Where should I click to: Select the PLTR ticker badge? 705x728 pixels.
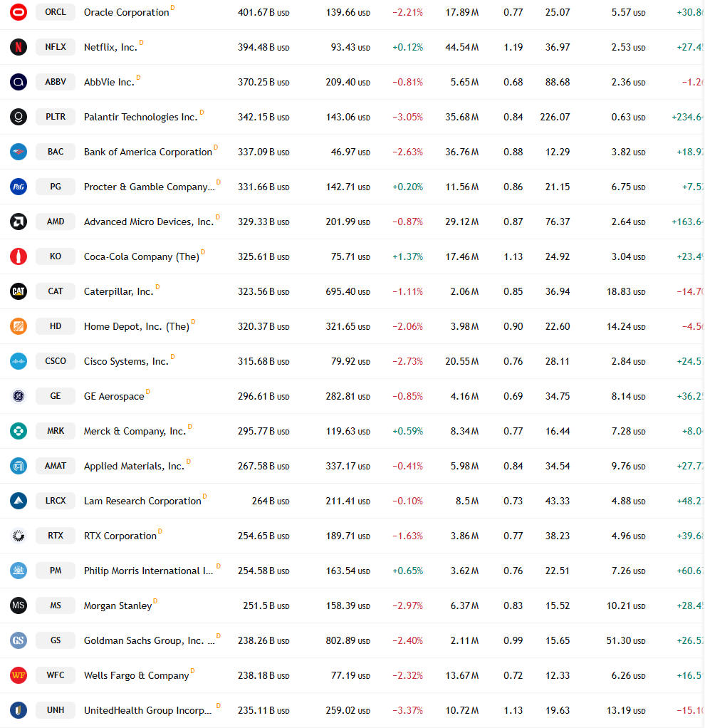coord(56,117)
